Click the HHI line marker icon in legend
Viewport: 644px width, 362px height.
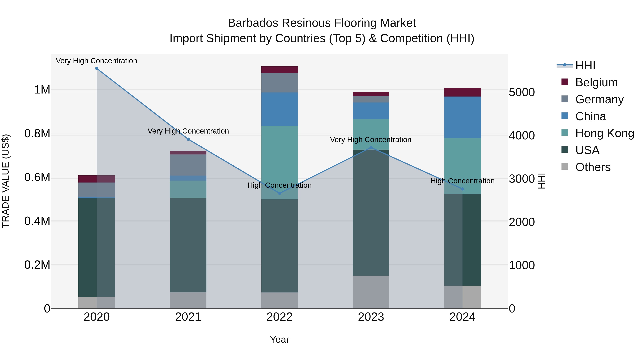click(565, 65)
